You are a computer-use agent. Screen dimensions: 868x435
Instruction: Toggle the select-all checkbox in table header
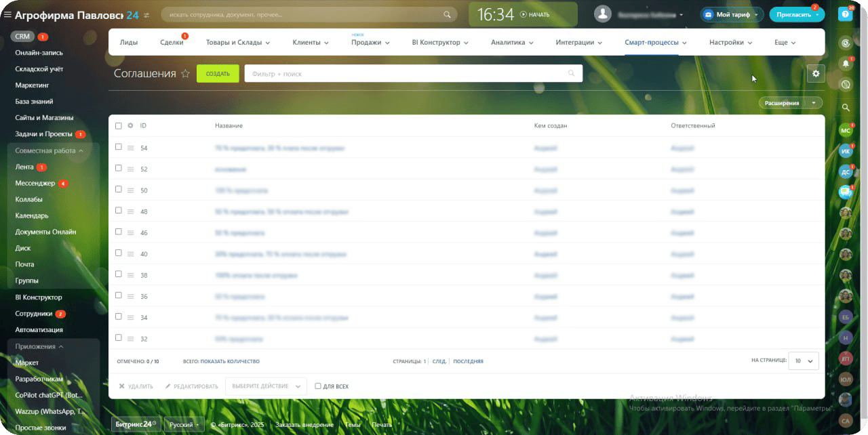tap(119, 126)
